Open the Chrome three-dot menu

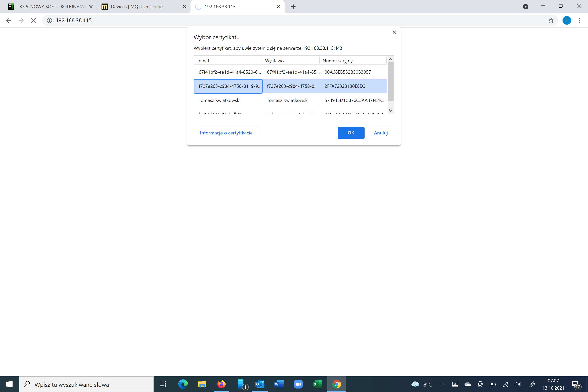[579, 20]
